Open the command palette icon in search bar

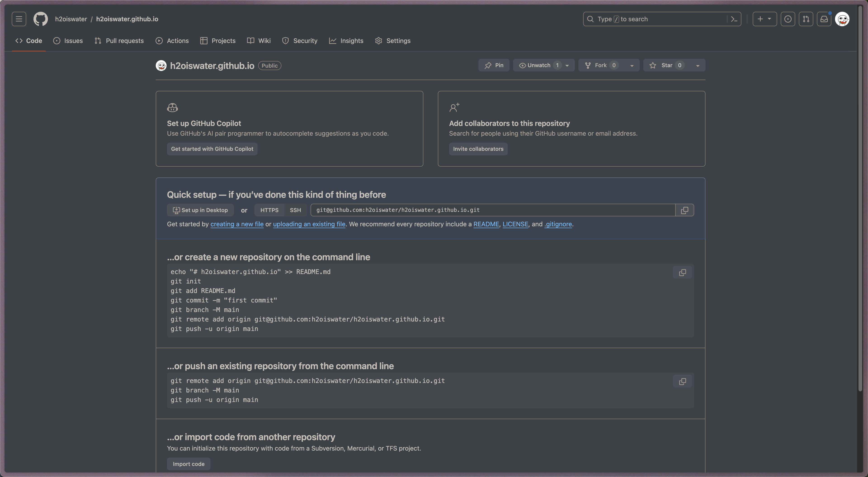click(x=734, y=19)
